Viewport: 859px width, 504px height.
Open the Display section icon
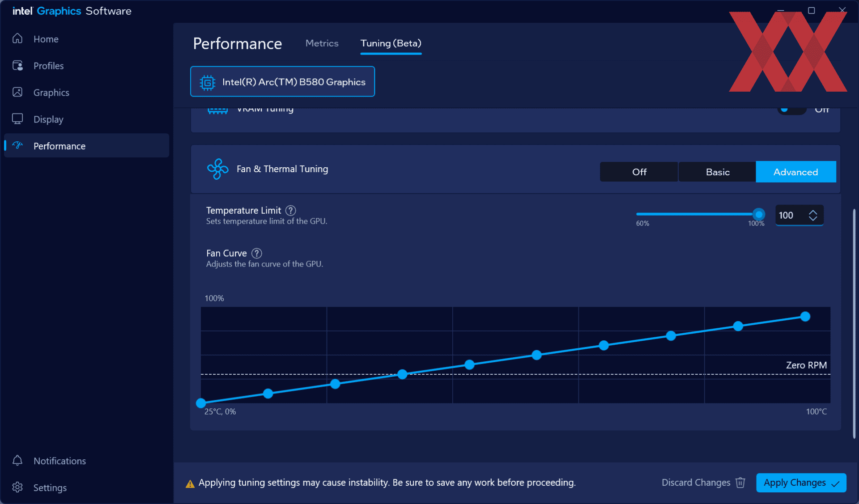click(17, 119)
